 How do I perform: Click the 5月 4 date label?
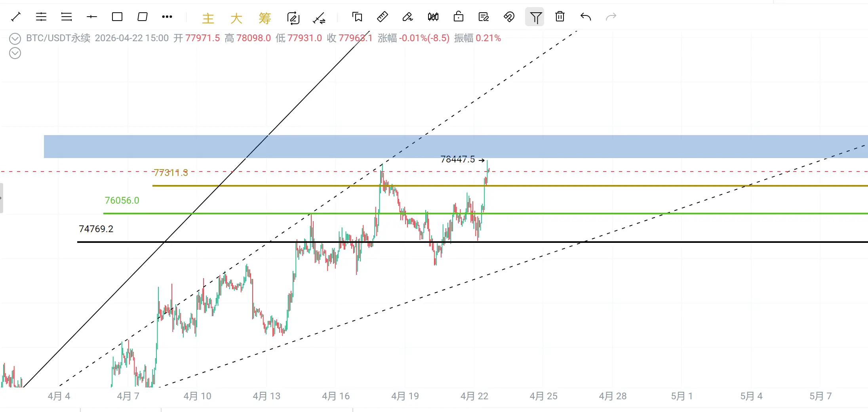(752, 396)
